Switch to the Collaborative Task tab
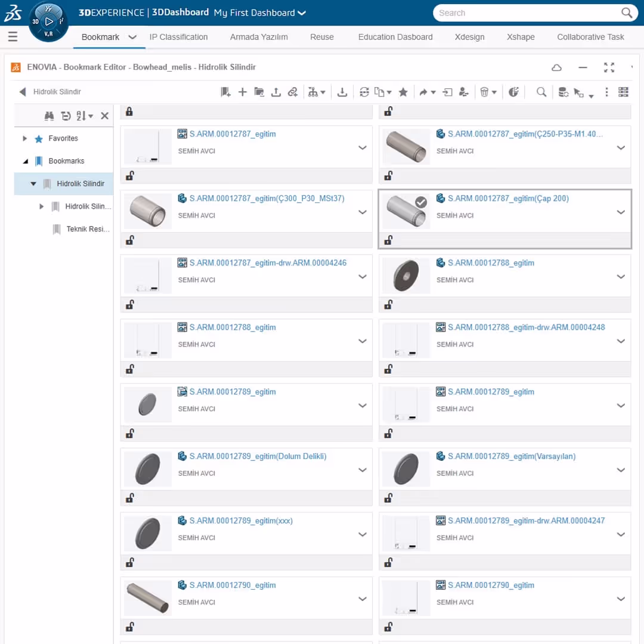 pos(590,37)
